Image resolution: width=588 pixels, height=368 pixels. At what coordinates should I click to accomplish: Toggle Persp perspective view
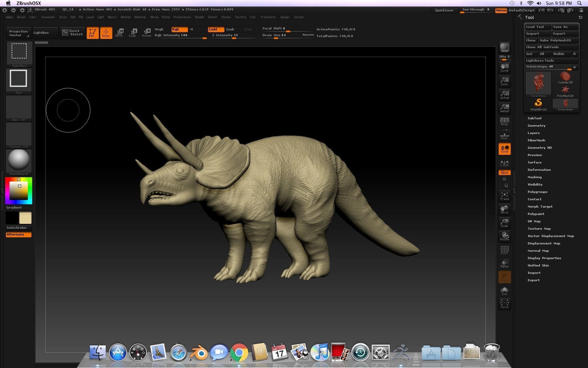click(504, 121)
